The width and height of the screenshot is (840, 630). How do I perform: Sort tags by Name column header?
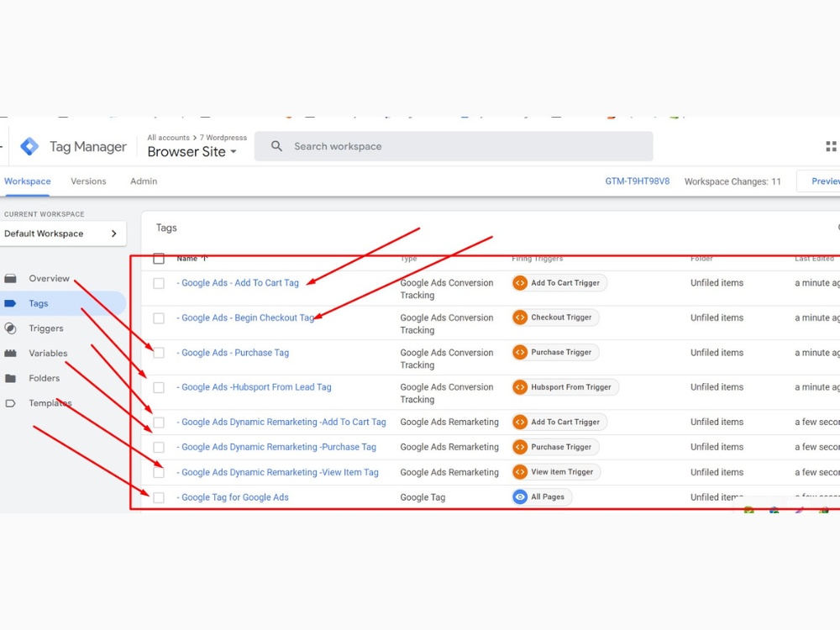coord(192,259)
